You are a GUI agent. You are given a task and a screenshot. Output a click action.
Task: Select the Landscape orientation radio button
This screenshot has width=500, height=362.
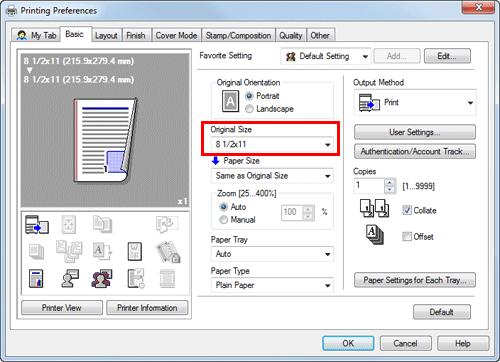pyautogui.click(x=249, y=109)
